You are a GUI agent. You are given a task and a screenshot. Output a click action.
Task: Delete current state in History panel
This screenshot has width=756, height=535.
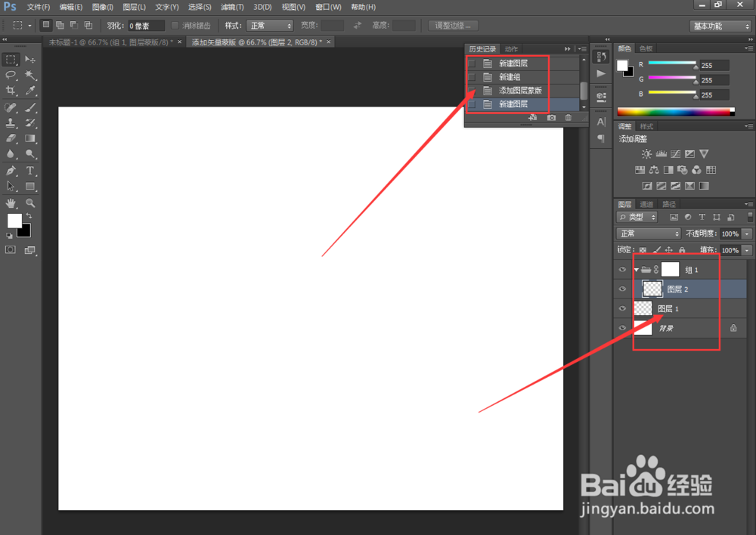569,118
